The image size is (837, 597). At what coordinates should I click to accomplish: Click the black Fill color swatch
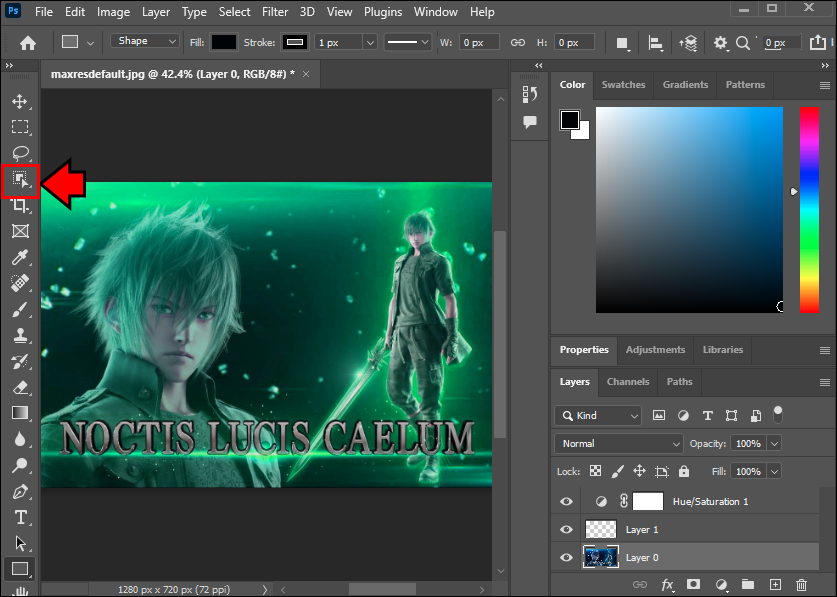coord(224,42)
